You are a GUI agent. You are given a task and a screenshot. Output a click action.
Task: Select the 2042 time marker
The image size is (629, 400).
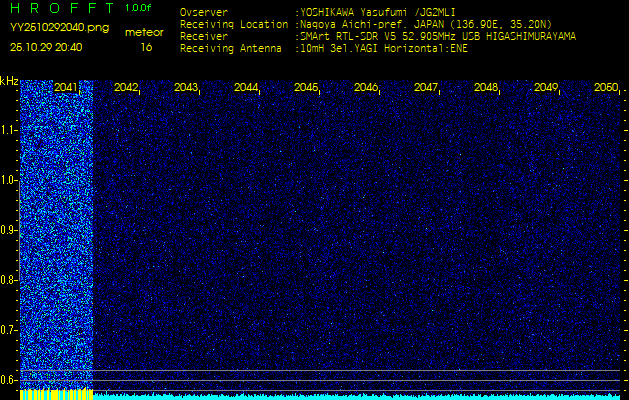click(x=126, y=88)
